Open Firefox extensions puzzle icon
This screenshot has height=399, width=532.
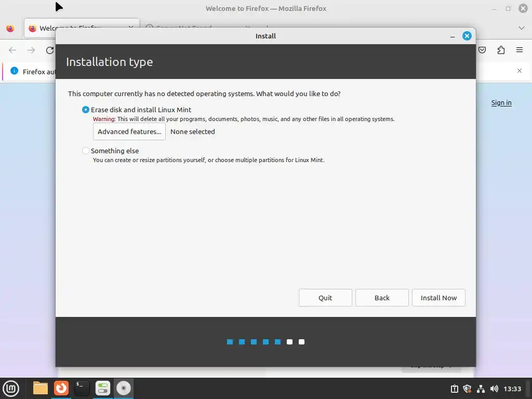click(501, 50)
